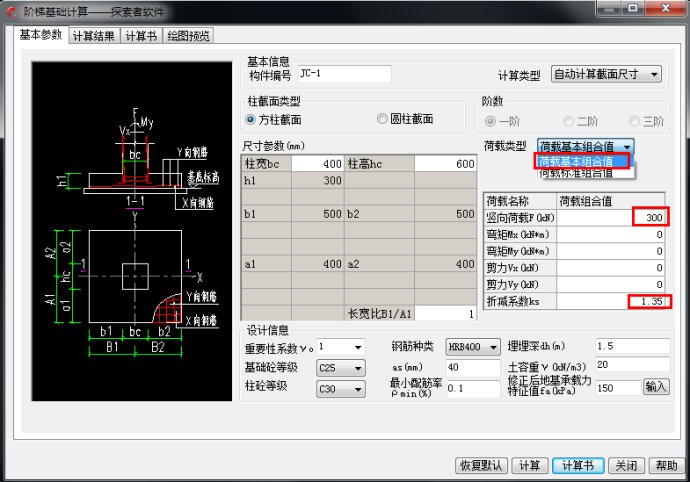This screenshot has width=690, height=482.
Task: Choose 荷载标准组合值 from the list
Action: coord(585,173)
